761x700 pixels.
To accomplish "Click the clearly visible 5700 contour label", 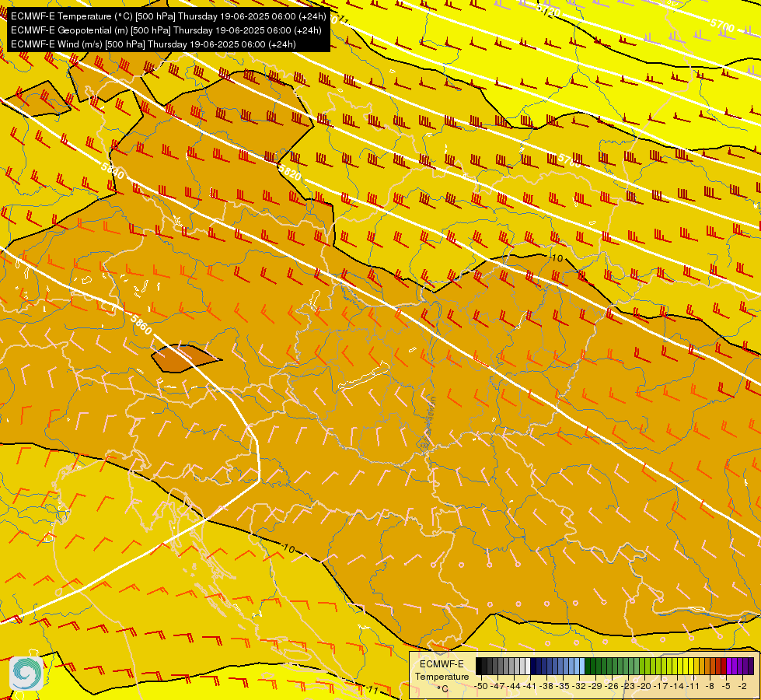I will tap(722, 25).
